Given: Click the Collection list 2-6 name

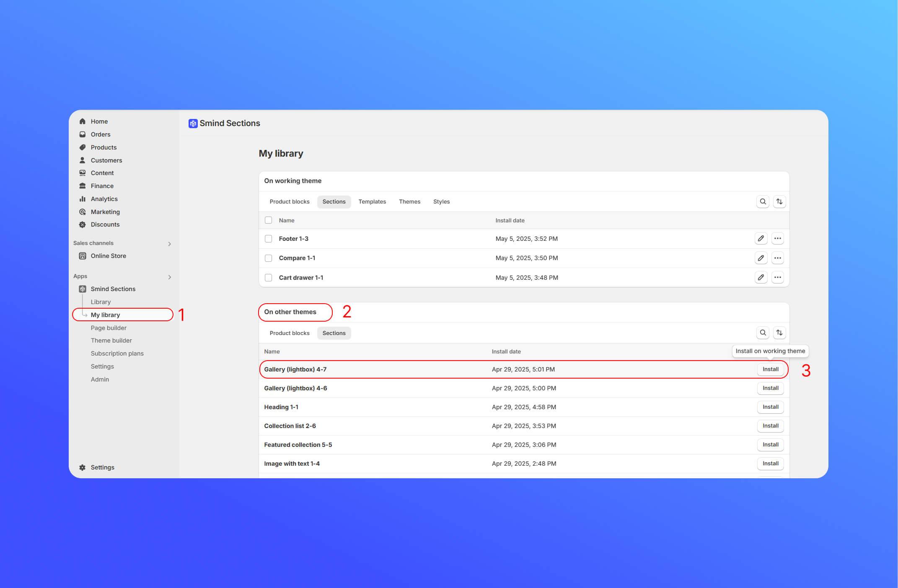Looking at the screenshot, I should coord(290,426).
